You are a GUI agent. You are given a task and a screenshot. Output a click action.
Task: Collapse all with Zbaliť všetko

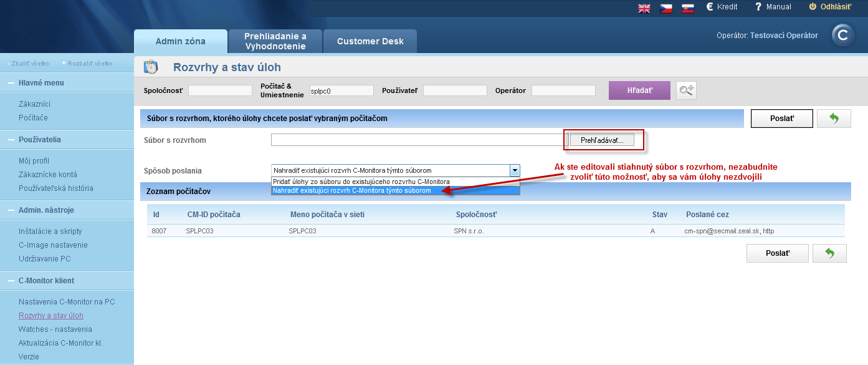click(x=29, y=64)
